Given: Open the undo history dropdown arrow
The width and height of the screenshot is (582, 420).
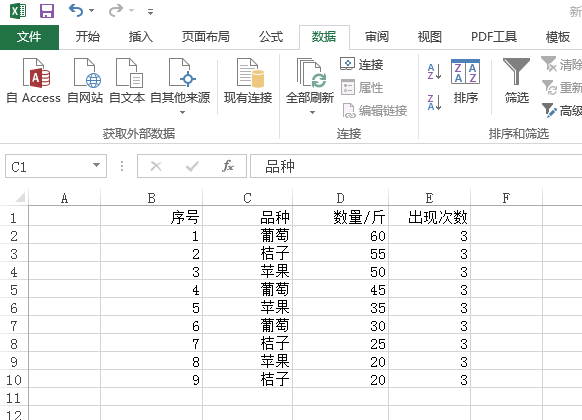Looking at the screenshot, I should [x=91, y=11].
